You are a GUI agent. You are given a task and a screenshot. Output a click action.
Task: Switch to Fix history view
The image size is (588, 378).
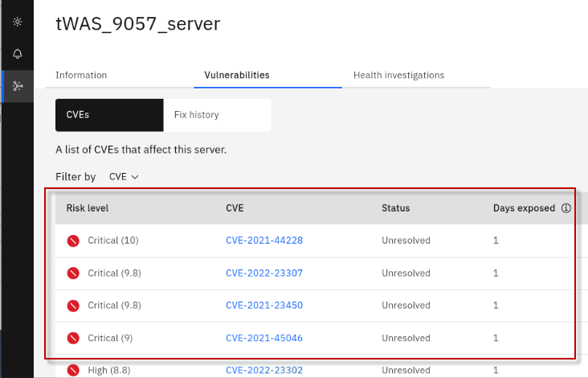point(197,115)
